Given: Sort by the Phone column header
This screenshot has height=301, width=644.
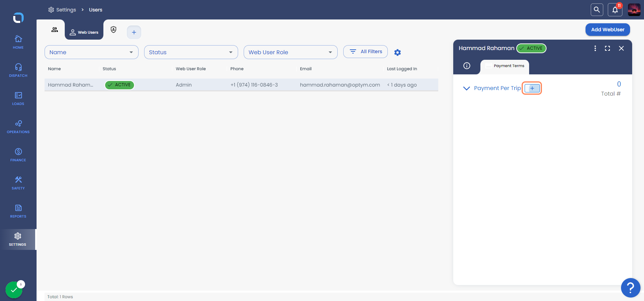Looking at the screenshot, I should [x=237, y=69].
